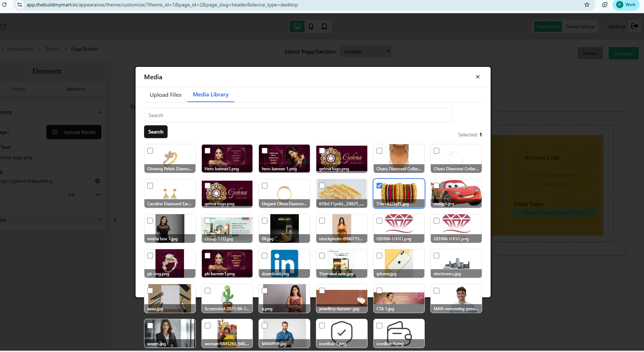The height and width of the screenshot is (352, 644).
Task: Select the download.png LinkedIn thumbnail
Action: point(284,263)
